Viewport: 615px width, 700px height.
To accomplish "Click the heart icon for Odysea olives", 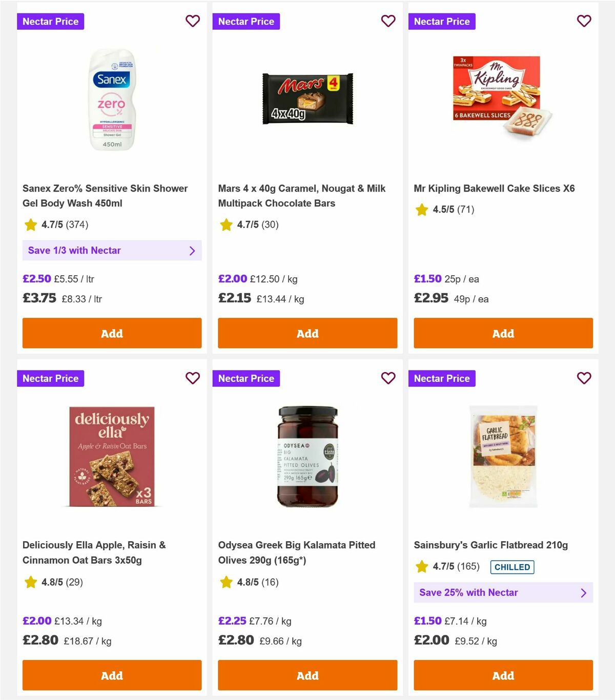I will [388, 378].
